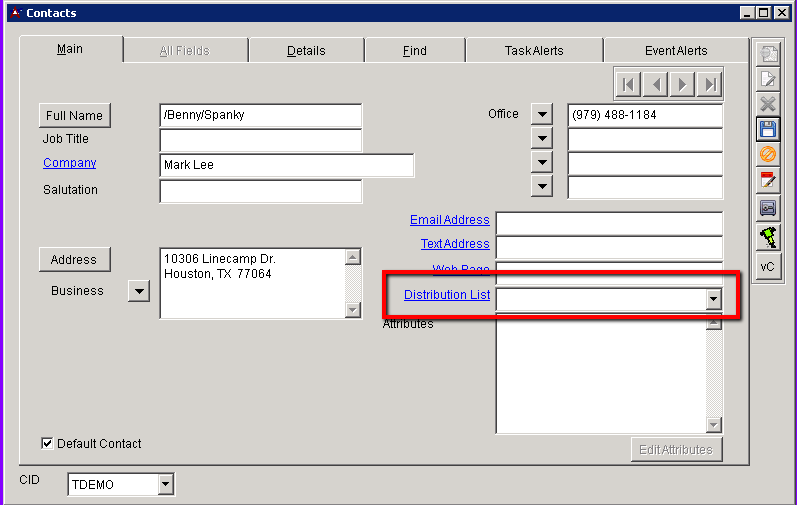Screen dimensions: 797x505
Task: Click the Email Address link
Action: click(450, 219)
